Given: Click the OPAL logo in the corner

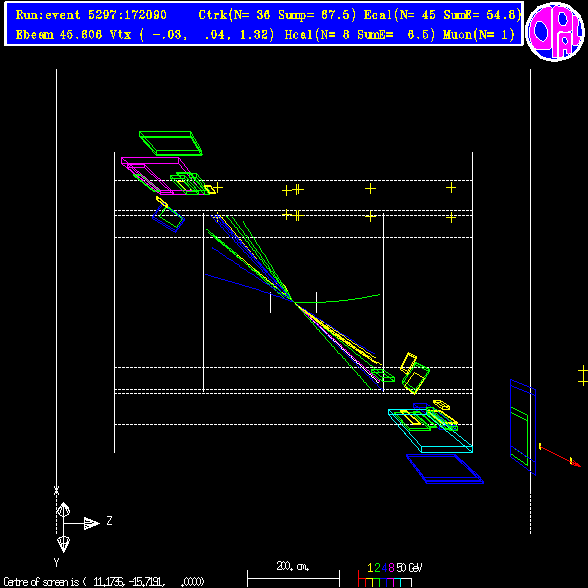Looking at the screenshot, I should 555,32.
